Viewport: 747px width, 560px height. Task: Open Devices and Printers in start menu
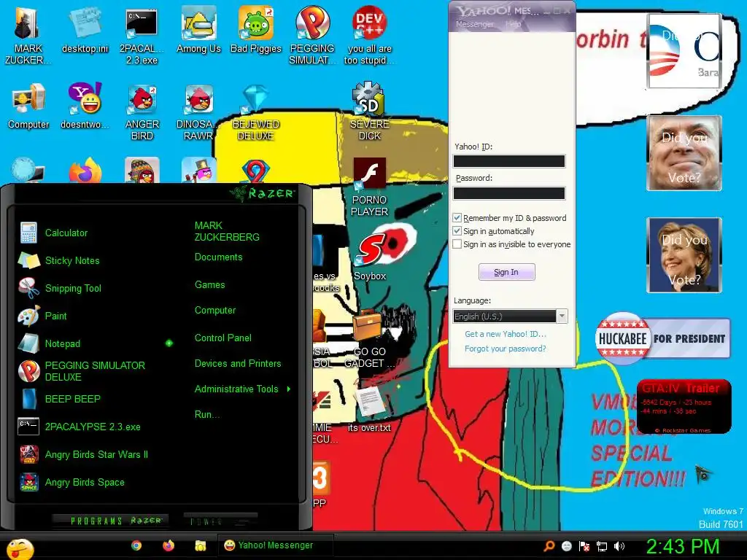(238, 363)
